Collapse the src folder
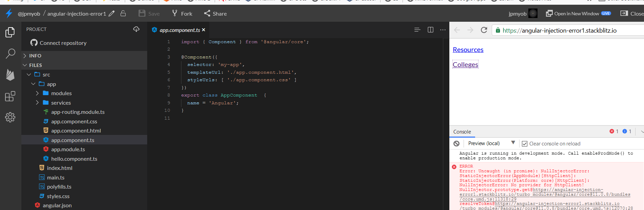Image resolution: width=644 pixels, height=210 pixels. pyautogui.click(x=84, y=74)
